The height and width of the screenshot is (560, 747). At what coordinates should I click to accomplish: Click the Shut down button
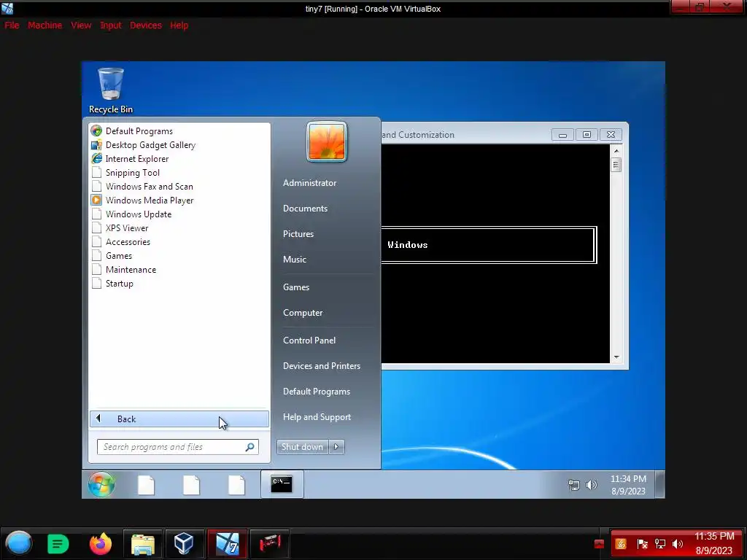(302, 447)
